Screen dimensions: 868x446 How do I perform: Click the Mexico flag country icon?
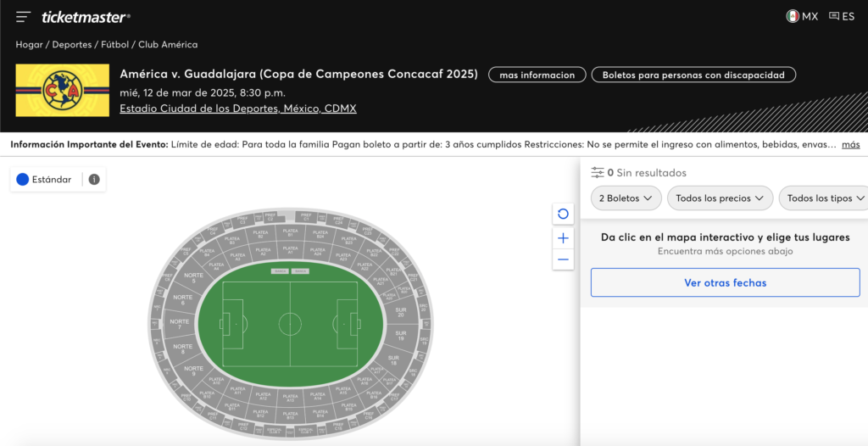coord(793,16)
